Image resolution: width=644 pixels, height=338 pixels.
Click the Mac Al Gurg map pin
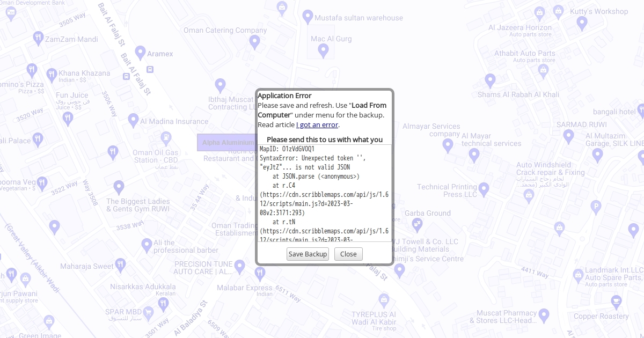pyautogui.click(x=323, y=51)
